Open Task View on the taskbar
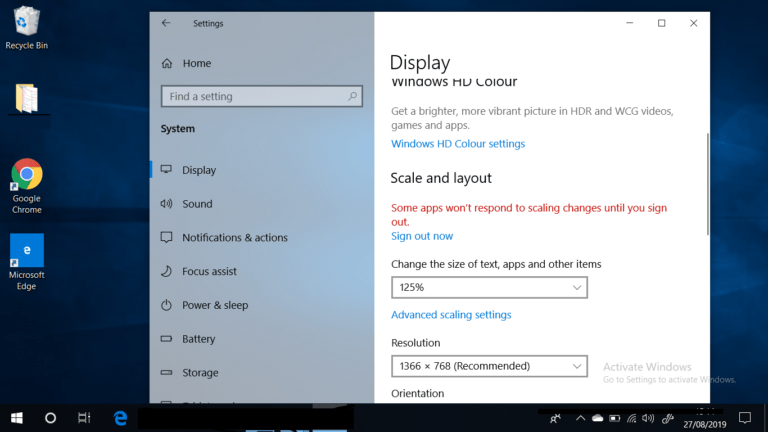The height and width of the screenshot is (432, 768). pos(84,418)
